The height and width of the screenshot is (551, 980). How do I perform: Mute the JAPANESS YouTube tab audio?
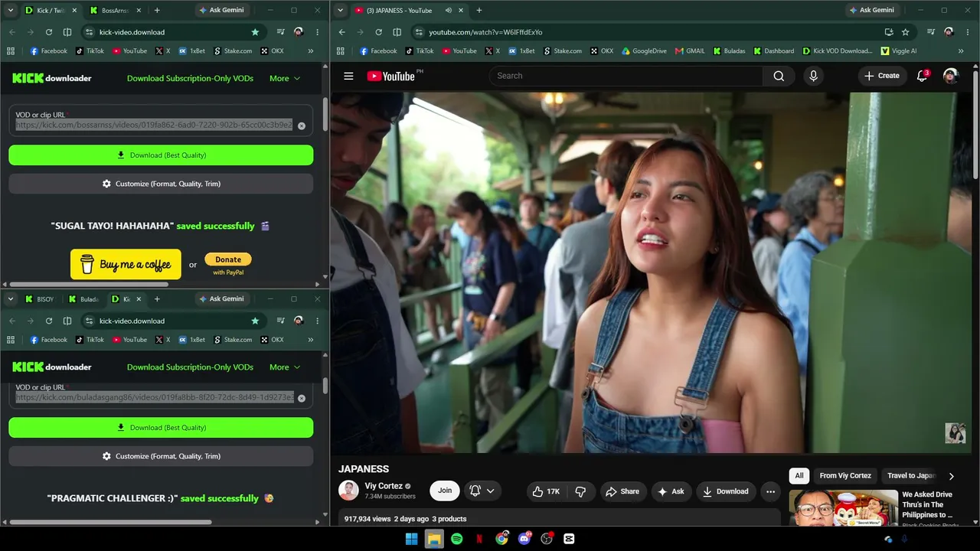448,11
